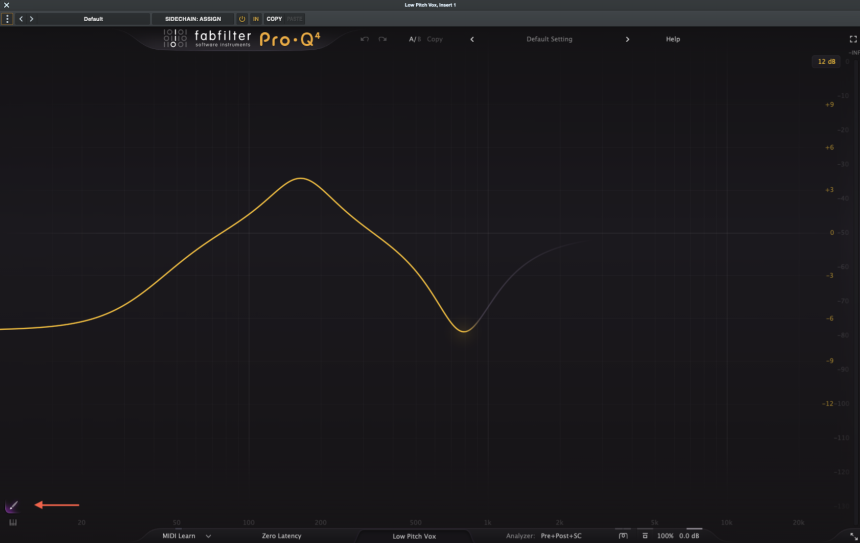Click the plugin resize corner icon
Image resolution: width=860 pixels, height=543 pixels.
(853, 536)
